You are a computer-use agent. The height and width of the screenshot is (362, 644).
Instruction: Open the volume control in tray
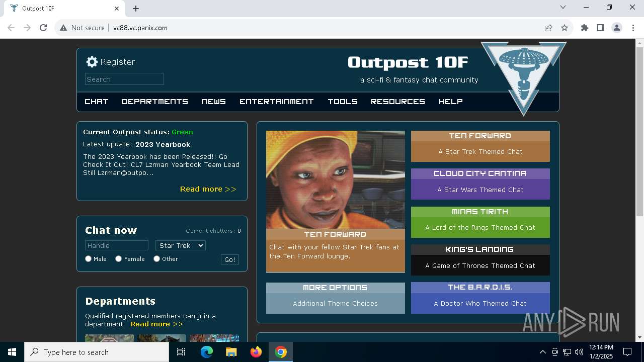pos(579,352)
